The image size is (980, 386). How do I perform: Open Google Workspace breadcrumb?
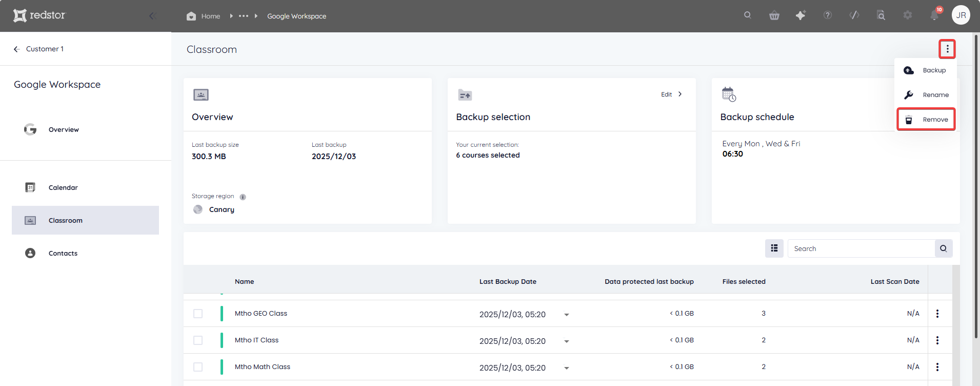[x=296, y=16]
